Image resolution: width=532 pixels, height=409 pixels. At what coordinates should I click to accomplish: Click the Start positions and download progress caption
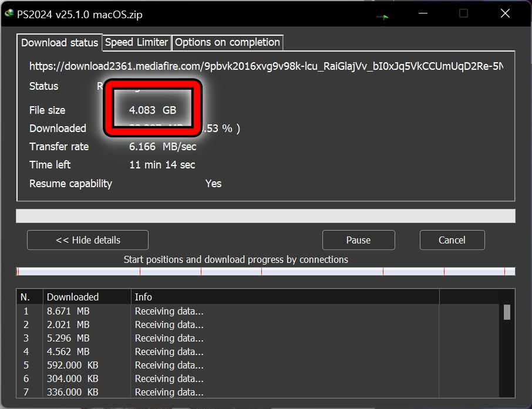click(236, 259)
